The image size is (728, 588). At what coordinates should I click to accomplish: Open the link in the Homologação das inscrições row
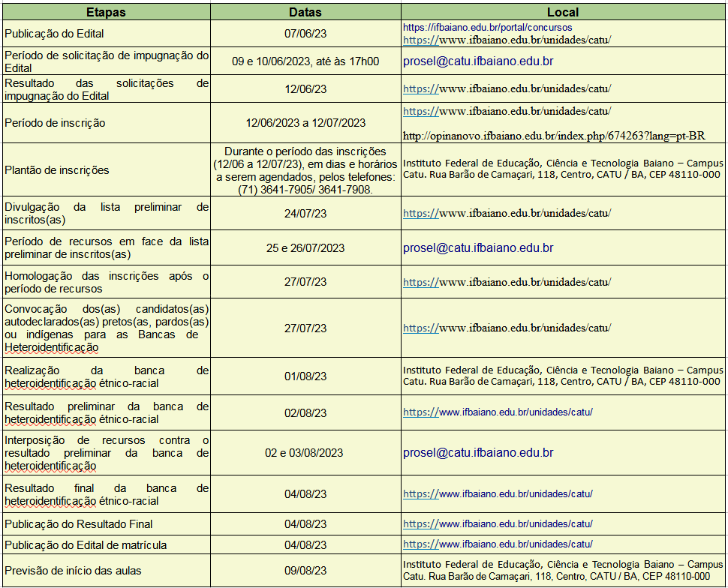click(x=507, y=283)
